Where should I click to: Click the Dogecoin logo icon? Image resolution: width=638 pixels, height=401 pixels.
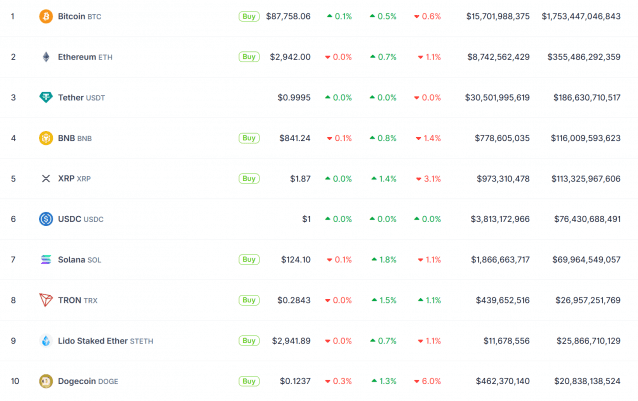(45, 381)
